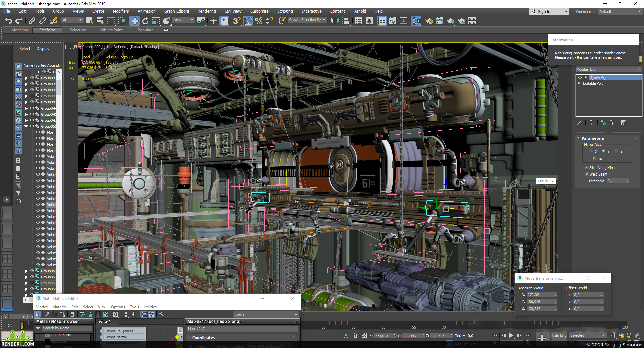Click the remove modifier trash icon
Image resolution: width=644 pixels, height=348 pixels.
611,123
